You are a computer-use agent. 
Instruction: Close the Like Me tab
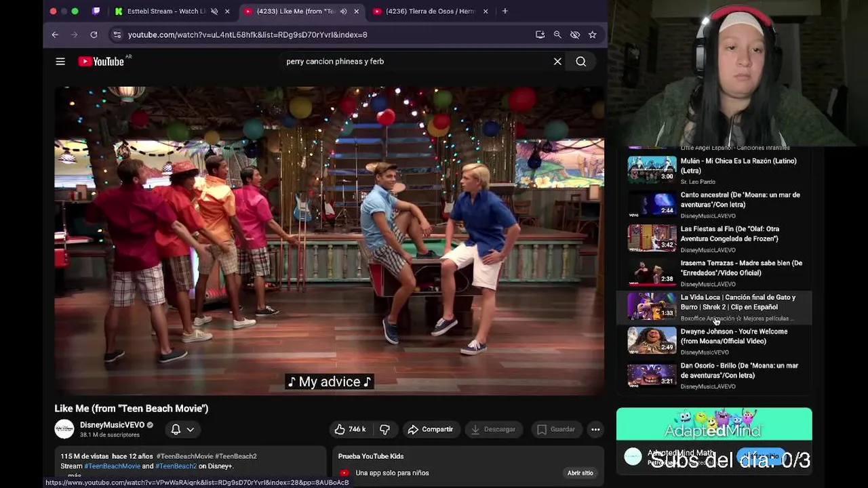click(356, 12)
